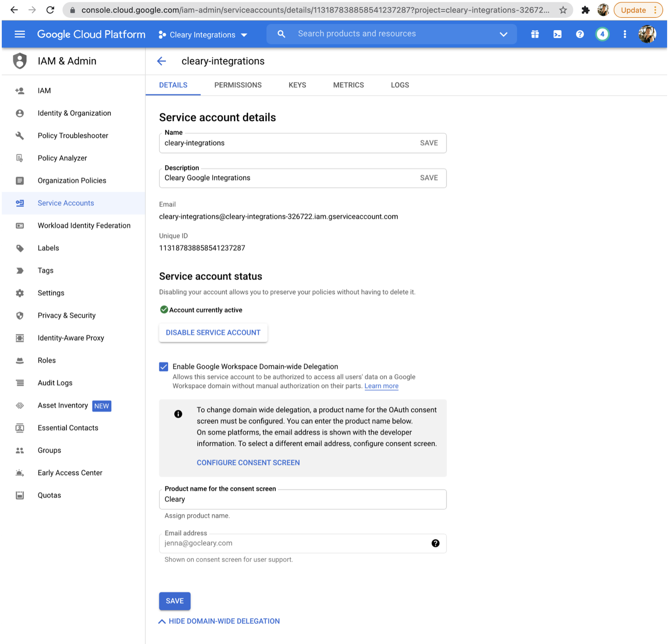
Task: Click the Identity-Aware Proxy icon
Action: pyautogui.click(x=20, y=338)
